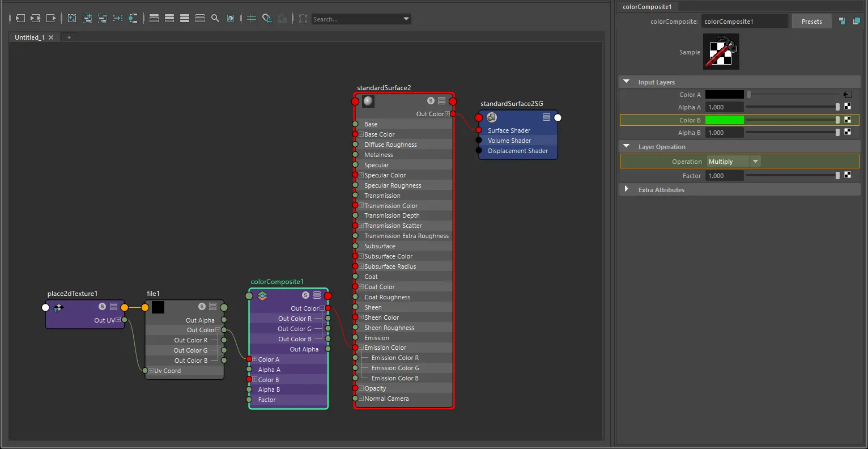Toggle solo S on colorComposite1 node
868x449 pixels.
(305, 295)
